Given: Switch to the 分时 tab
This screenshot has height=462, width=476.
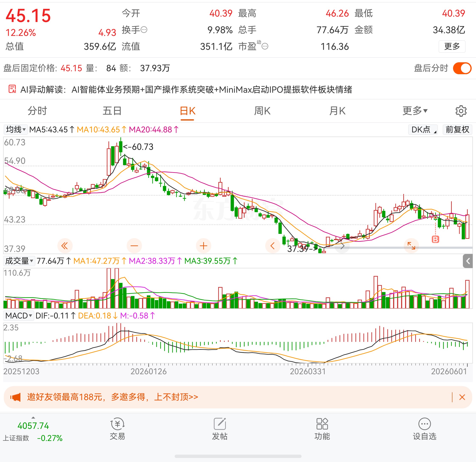Looking at the screenshot, I should coord(37,111).
